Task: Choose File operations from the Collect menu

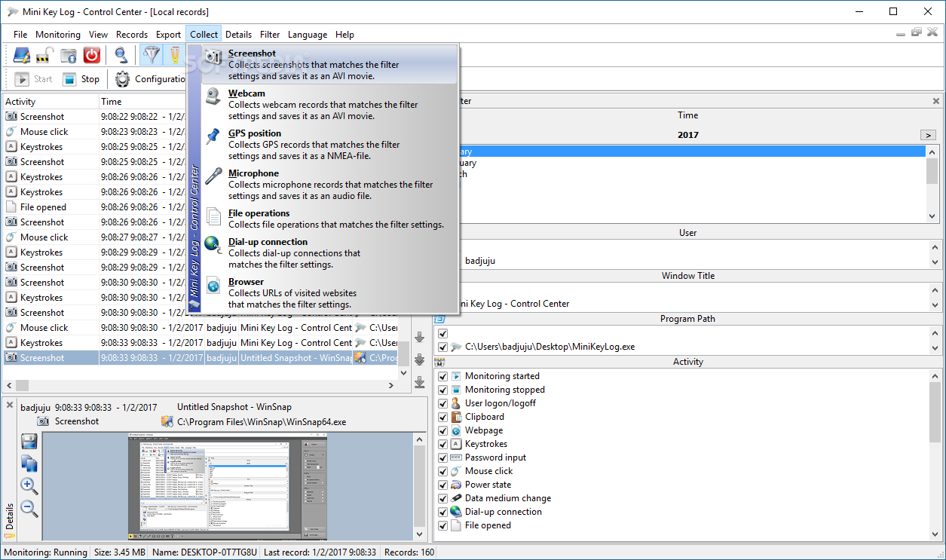Action: pos(330,219)
